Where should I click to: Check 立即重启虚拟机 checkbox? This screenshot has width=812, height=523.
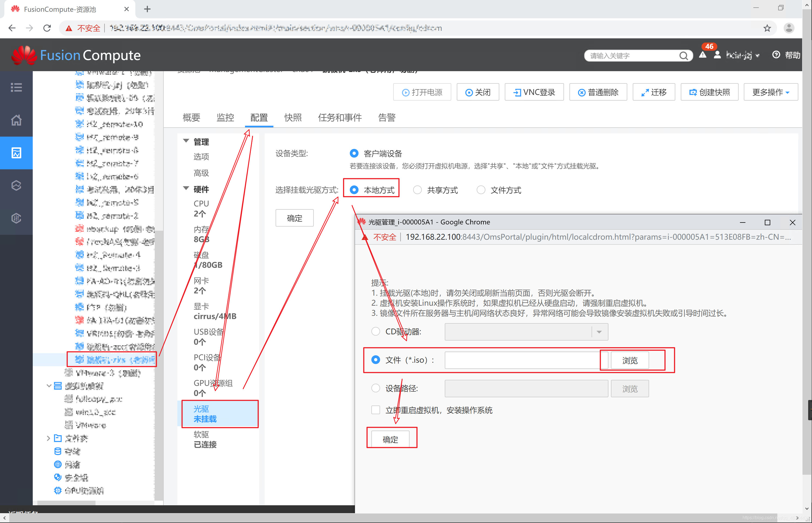(x=375, y=410)
